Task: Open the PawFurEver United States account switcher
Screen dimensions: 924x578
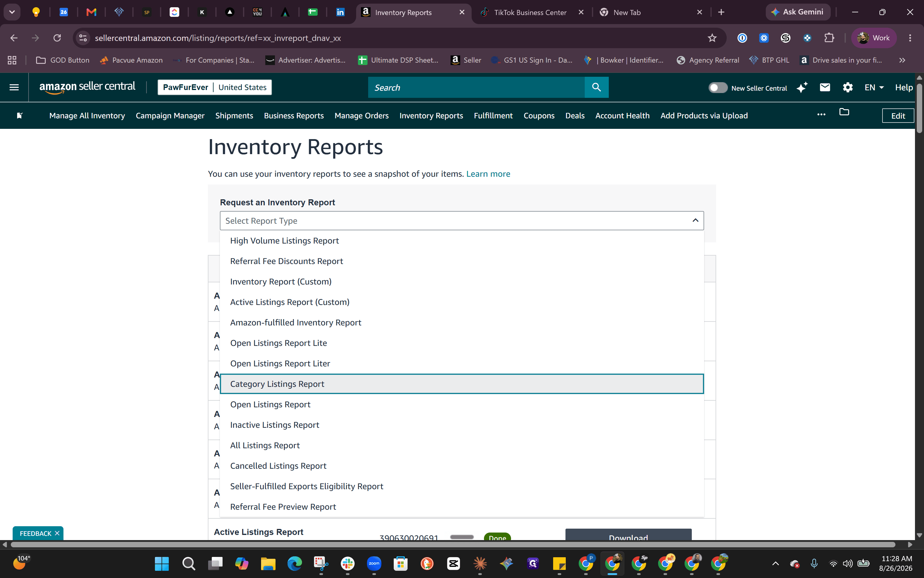Action: [x=214, y=88]
